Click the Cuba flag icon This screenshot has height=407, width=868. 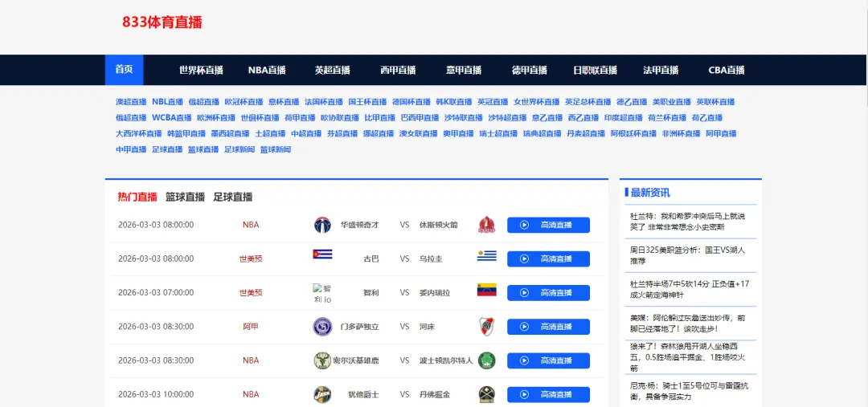pos(322,254)
